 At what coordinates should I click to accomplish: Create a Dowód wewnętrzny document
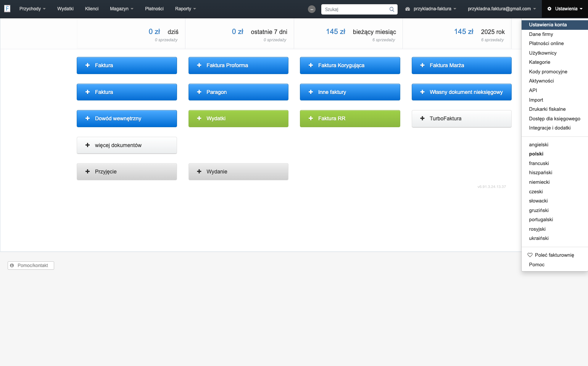click(x=127, y=118)
